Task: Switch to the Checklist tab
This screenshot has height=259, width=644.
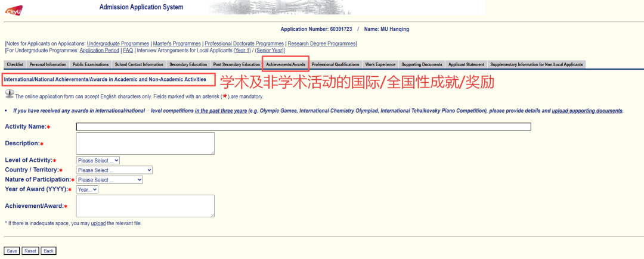Action: 15,64
